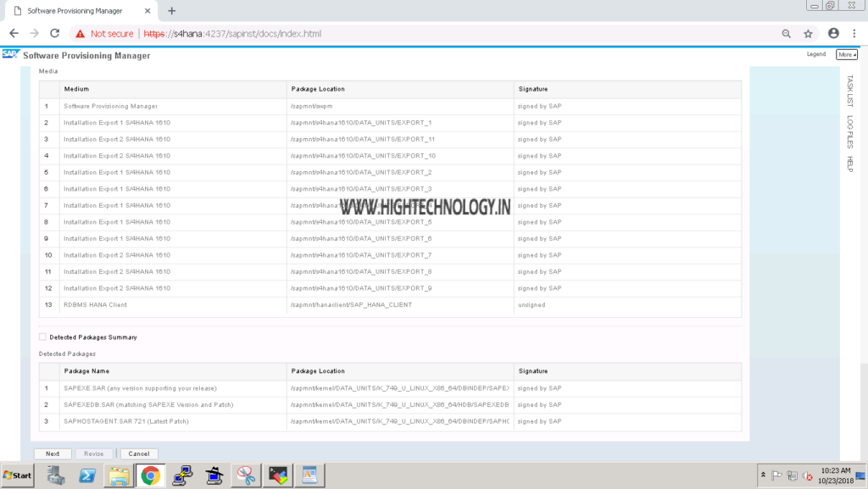868x489 pixels.
Task: Open network status tray icon
Action: point(793,475)
